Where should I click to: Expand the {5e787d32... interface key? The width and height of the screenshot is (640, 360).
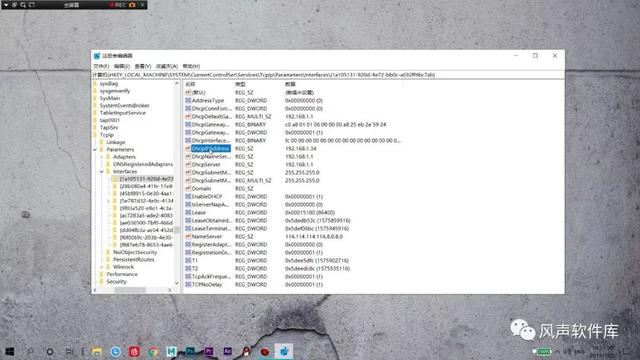(x=109, y=201)
